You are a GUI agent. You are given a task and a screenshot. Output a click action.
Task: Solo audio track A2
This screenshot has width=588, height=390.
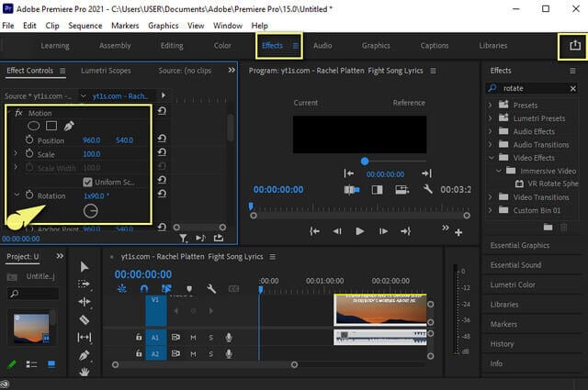(210, 353)
